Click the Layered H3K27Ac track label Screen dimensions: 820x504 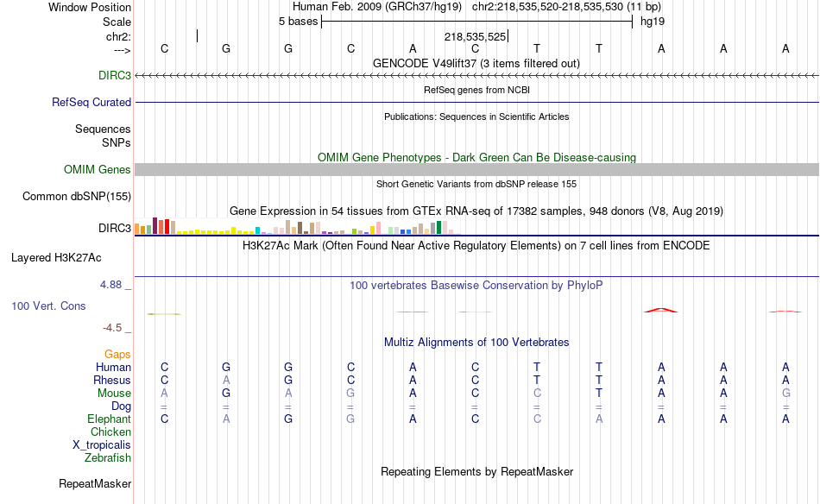[56, 258]
